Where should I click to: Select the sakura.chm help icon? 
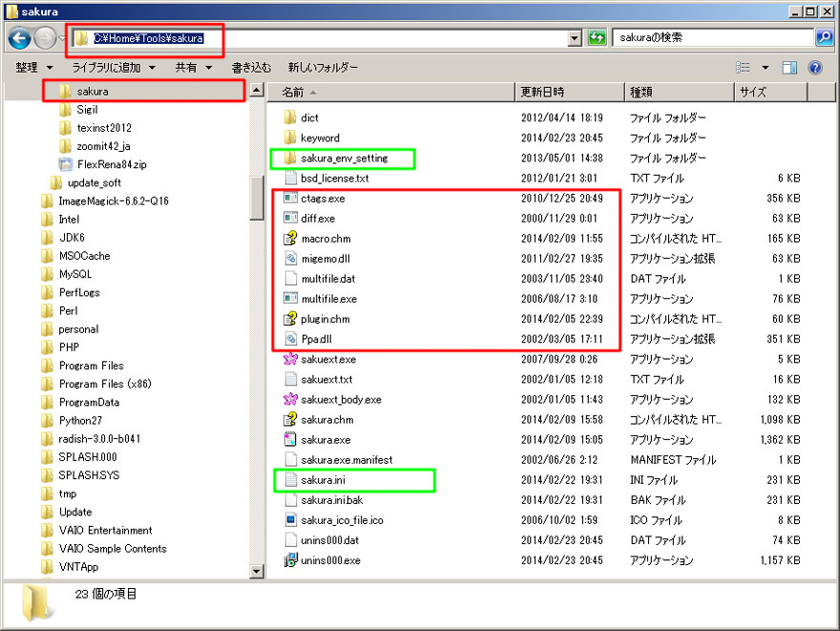coord(290,419)
